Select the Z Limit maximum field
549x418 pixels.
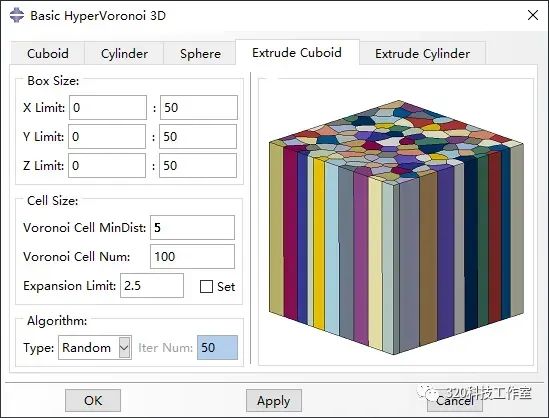[x=198, y=166]
